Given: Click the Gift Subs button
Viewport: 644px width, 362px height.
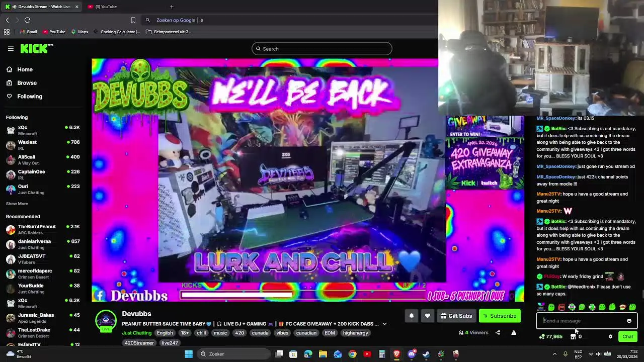Looking at the screenshot, I should point(456,316).
